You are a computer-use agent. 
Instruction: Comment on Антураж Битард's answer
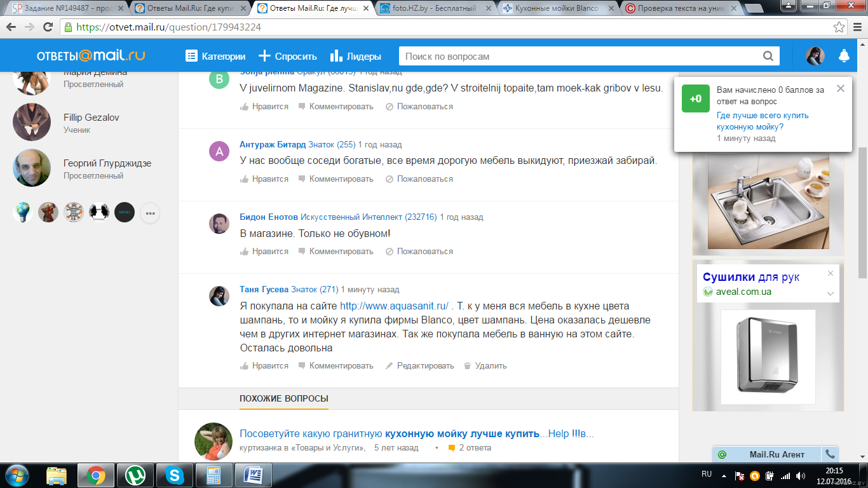tap(336, 179)
